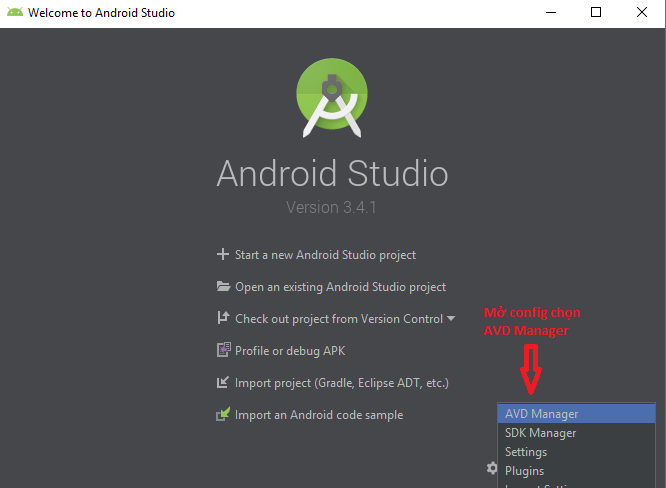The width and height of the screenshot is (666, 488).
Task: Click the Android Studio compass logo
Action: click(x=332, y=98)
